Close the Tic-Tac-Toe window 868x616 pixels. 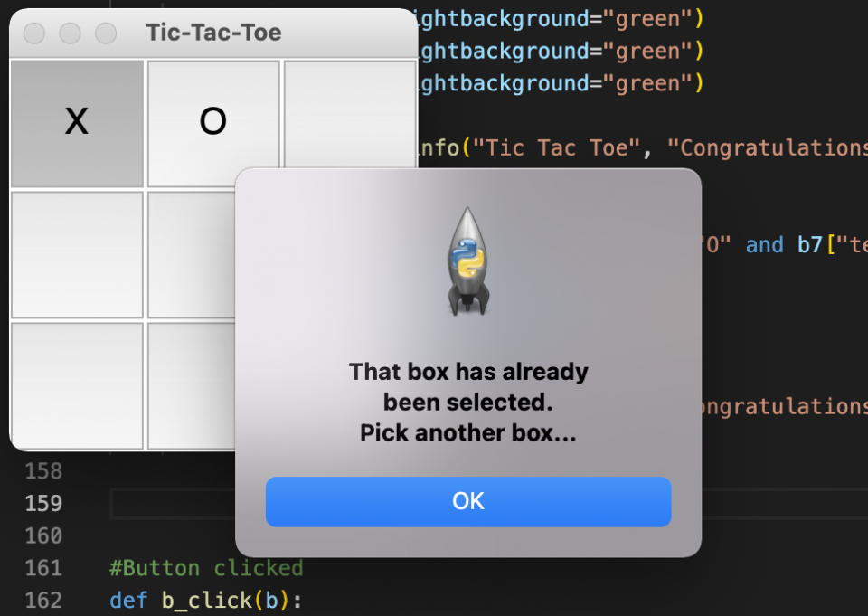click(x=34, y=33)
